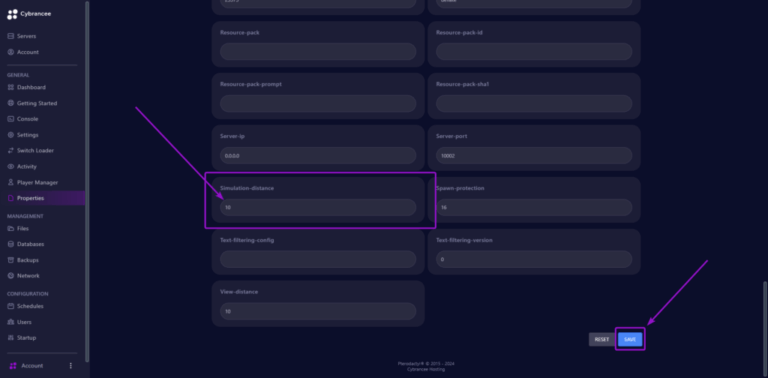
Task: Click the Servers icon in sidebar
Action: pyautogui.click(x=11, y=36)
